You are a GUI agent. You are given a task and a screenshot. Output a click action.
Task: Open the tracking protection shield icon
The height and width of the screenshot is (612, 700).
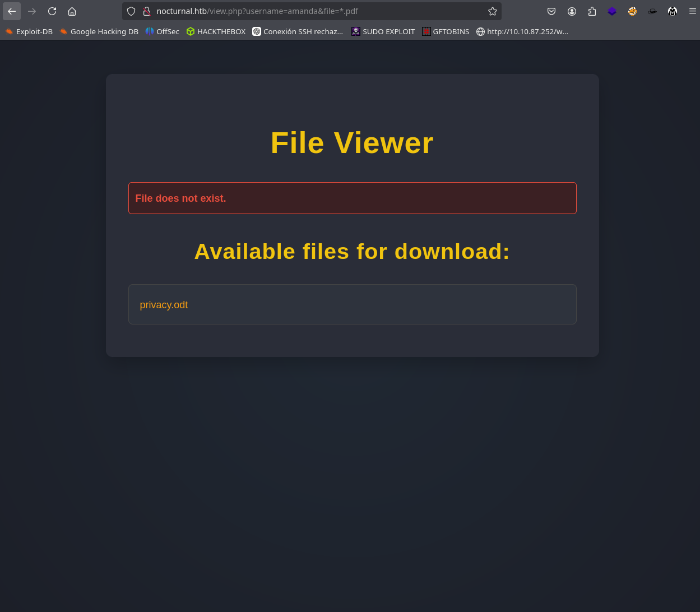tap(131, 11)
